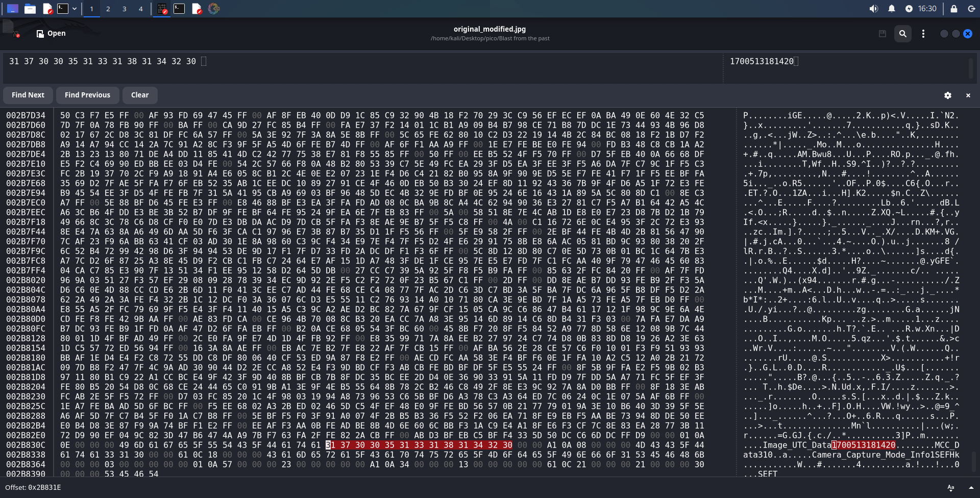Click the Find Previous button
980x498 pixels.
[87, 95]
